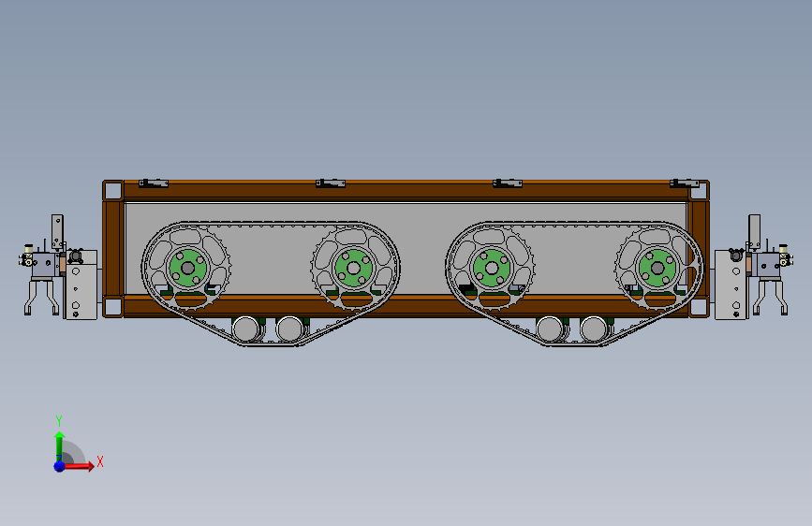Select the second latch from left on top beam
The image size is (812, 526).
click(331, 183)
